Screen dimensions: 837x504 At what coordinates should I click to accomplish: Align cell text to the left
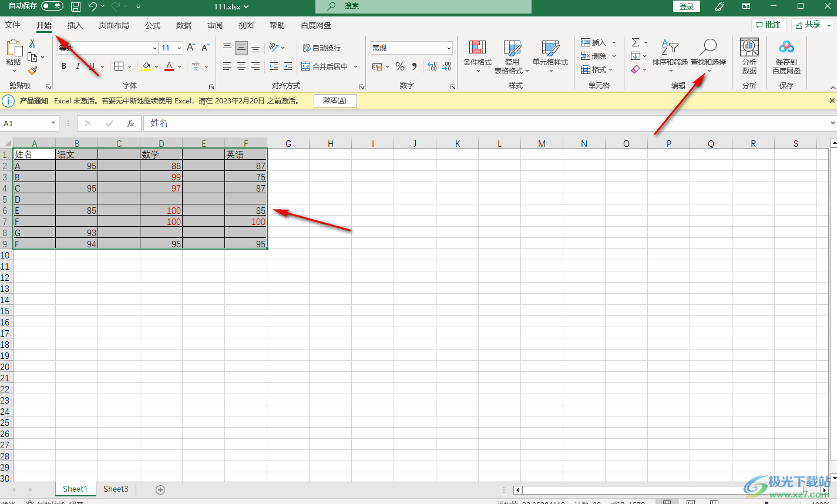(227, 66)
